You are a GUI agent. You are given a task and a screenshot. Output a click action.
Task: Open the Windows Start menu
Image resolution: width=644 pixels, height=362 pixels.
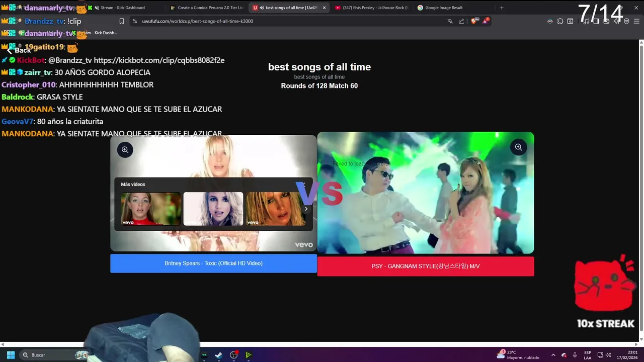coord(11,355)
